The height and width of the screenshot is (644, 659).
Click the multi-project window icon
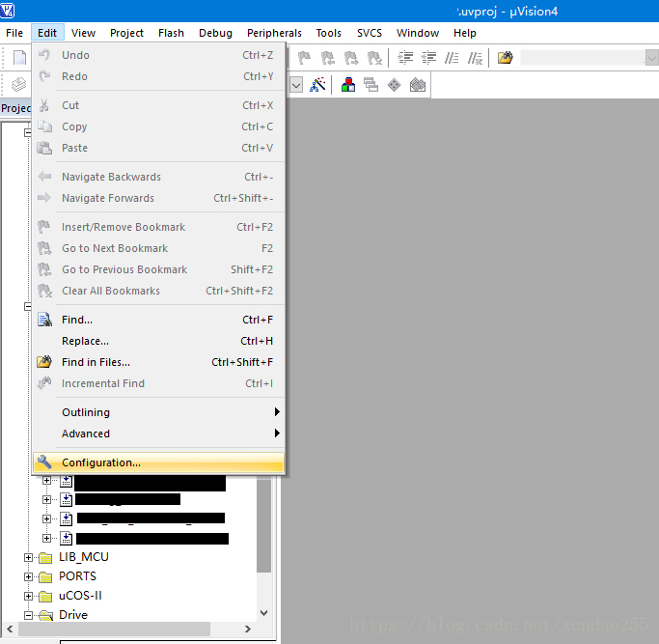pos(371,85)
